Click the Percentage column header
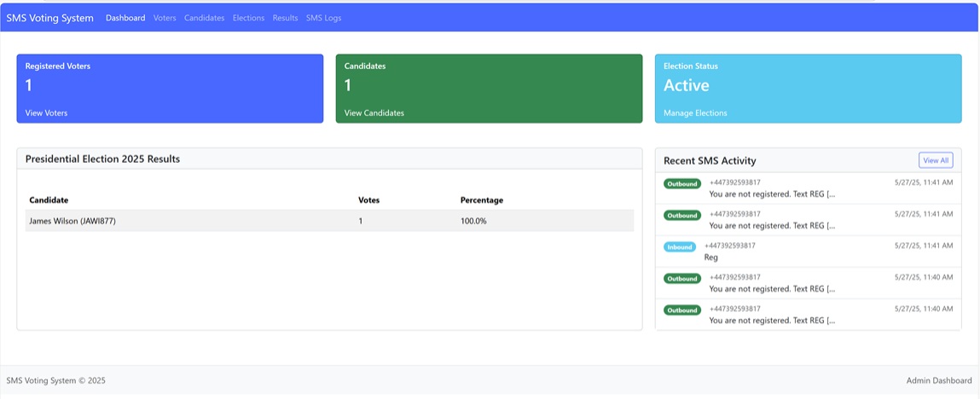The image size is (980, 399). point(482,200)
